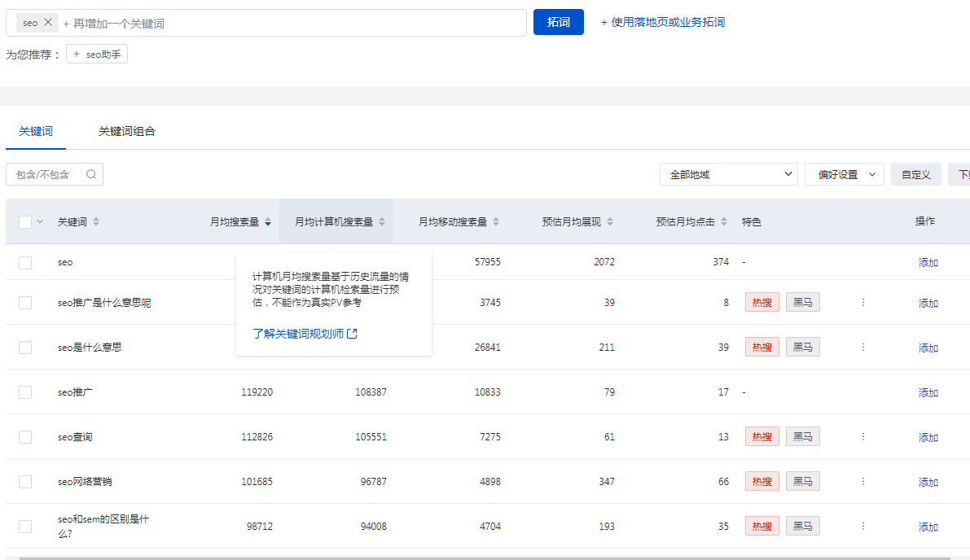The image size is (970, 560).
Task: Click the sort arrows on 月均搜索量 column
Action: click(x=266, y=221)
